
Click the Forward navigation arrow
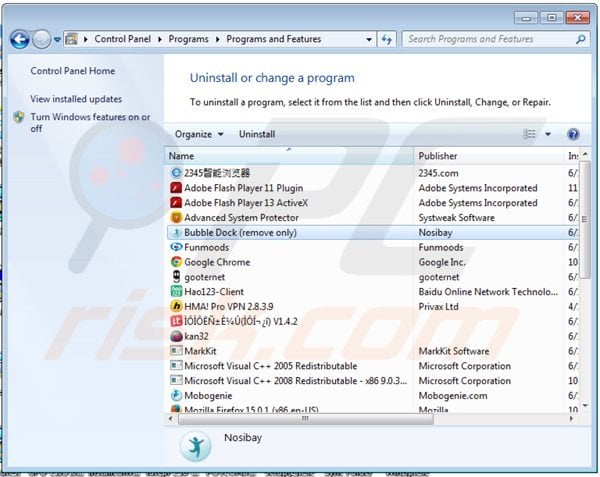click(41, 39)
